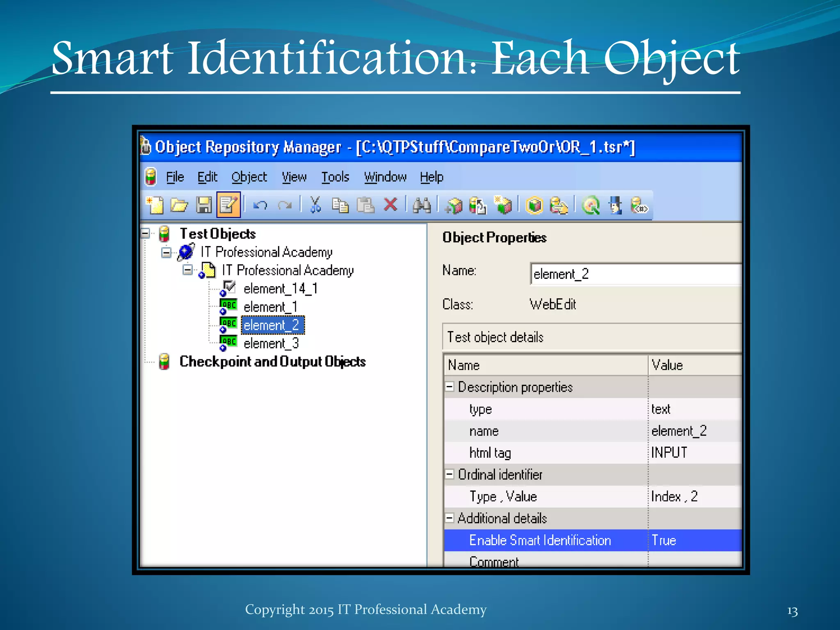Click the Update from Application icon
840x630 pixels.
(x=478, y=205)
